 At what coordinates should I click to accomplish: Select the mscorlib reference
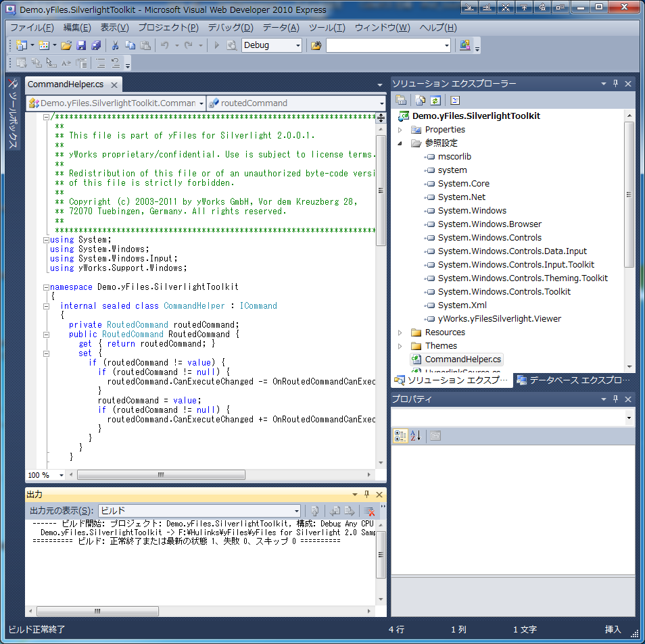454,157
